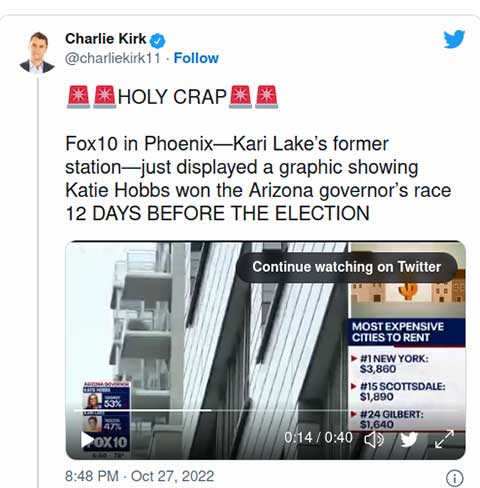Click the 0:14 / 0:40 time display

(318, 437)
